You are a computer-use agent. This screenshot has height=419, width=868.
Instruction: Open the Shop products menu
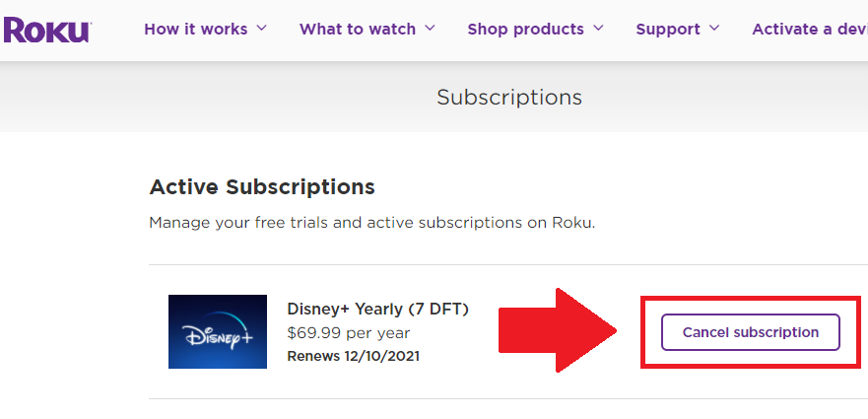525,29
